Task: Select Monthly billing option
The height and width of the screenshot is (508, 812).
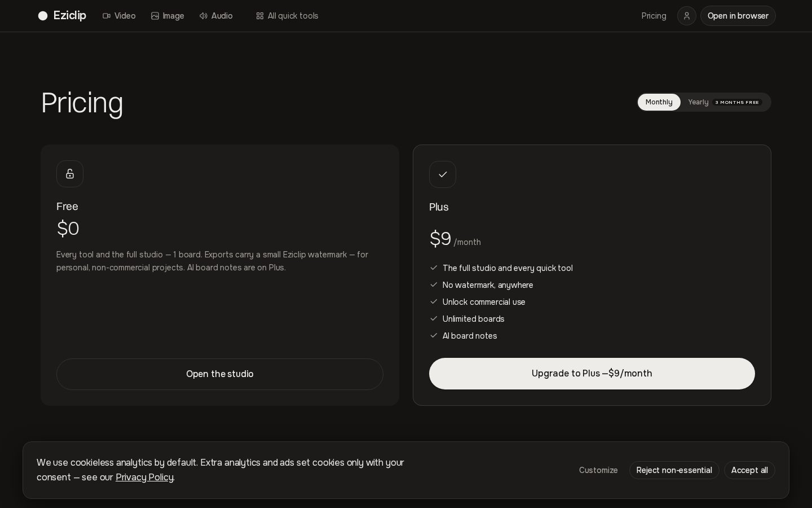Action: 659,102
